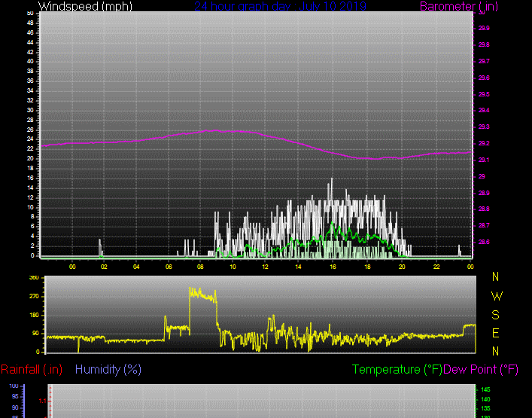This screenshot has height=418, width=532.
Task: Click the 12 hour mark on time axis
Action: 265,267
